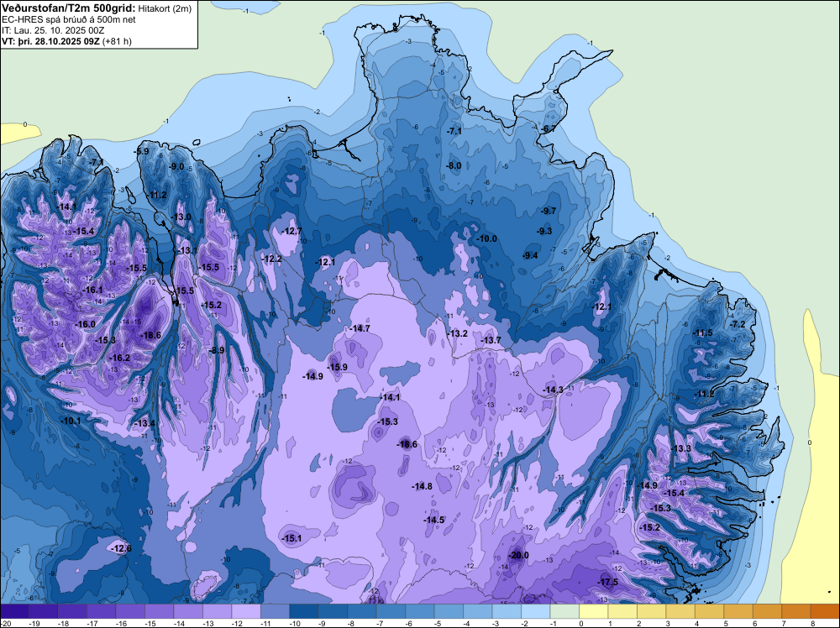840x628 pixels.
Task: Click the '-12.7' temperature label
Action: click(292, 231)
